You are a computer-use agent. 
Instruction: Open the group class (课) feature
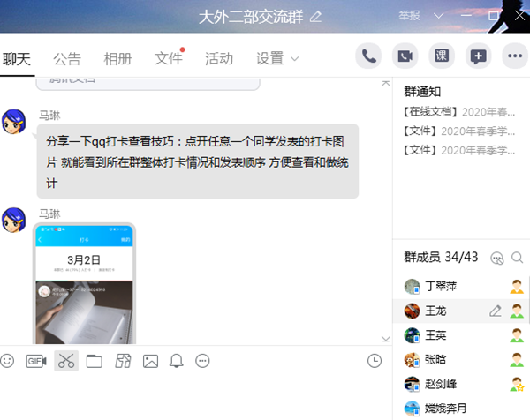(442, 56)
